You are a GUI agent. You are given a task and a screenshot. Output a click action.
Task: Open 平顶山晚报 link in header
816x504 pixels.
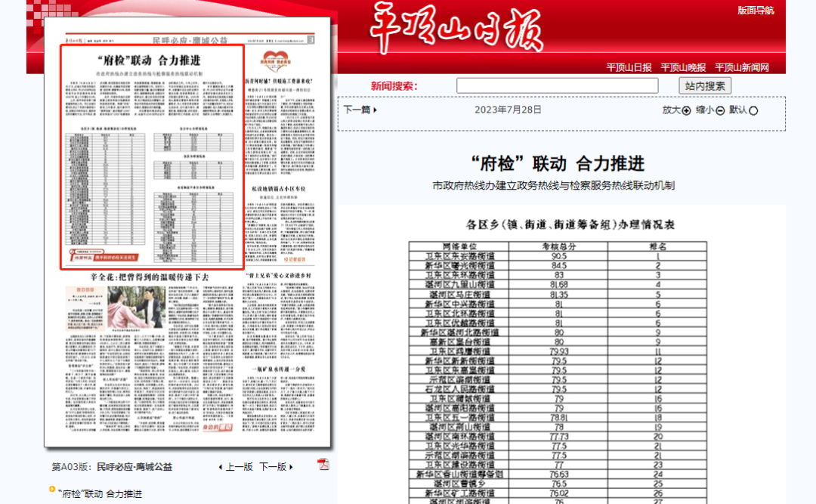[683, 68]
